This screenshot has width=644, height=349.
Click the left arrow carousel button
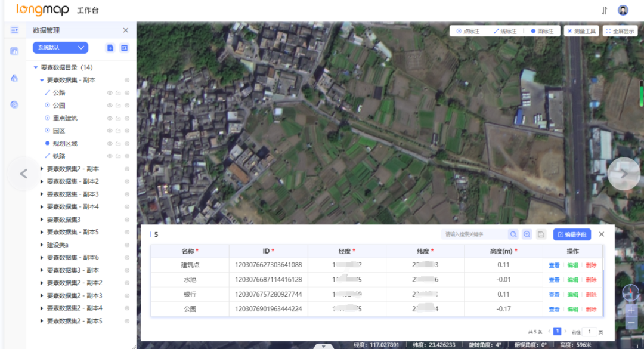point(23,174)
